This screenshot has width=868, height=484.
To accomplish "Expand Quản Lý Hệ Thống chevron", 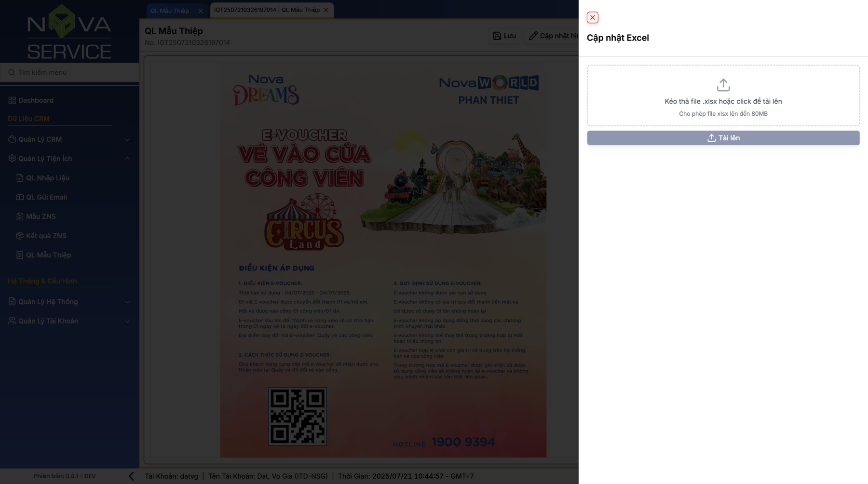I will click(x=127, y=302).
